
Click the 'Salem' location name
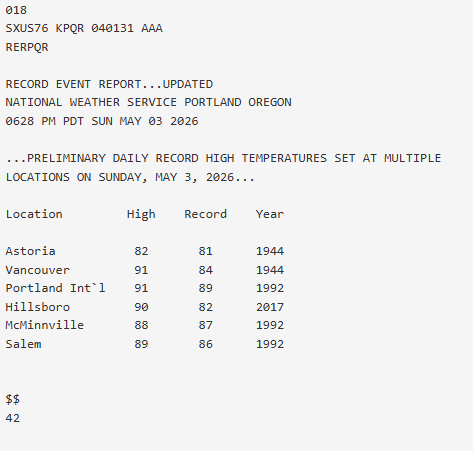coord(23,344)
